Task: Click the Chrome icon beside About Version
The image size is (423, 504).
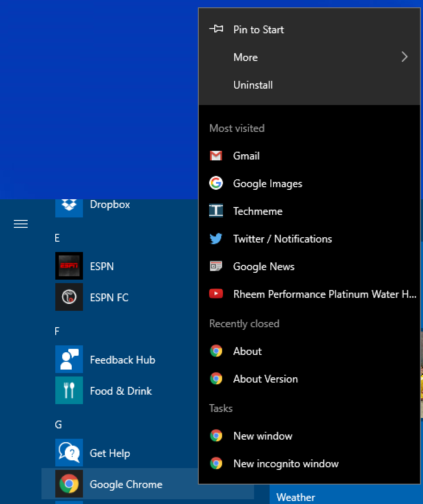Action: (x=216, y=379)
